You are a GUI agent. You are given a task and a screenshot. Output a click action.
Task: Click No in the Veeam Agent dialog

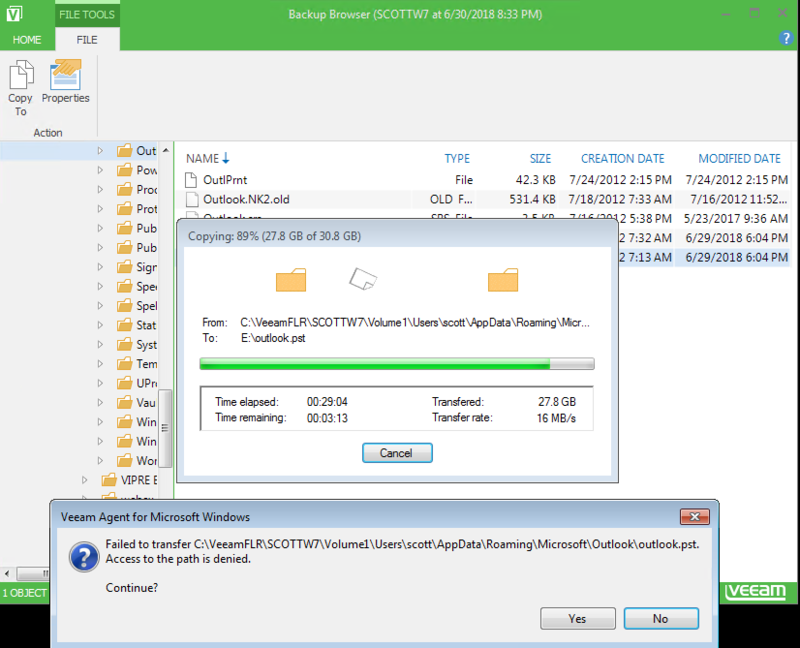pos(661,618)
